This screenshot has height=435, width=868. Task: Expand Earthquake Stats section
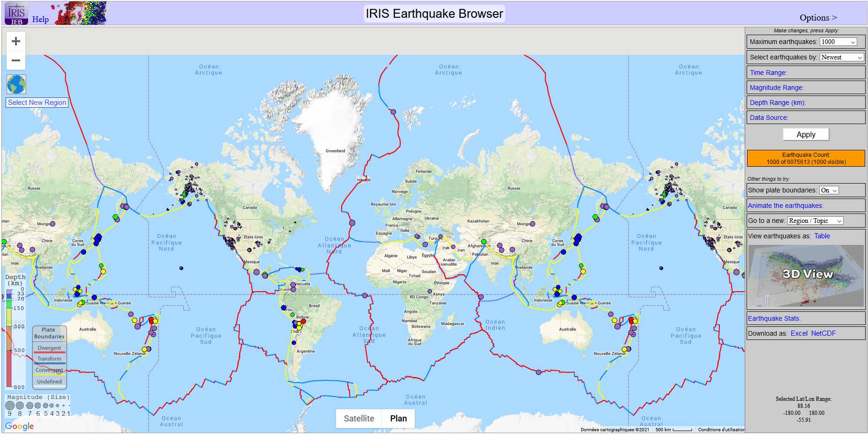click(x=774, y=318)
